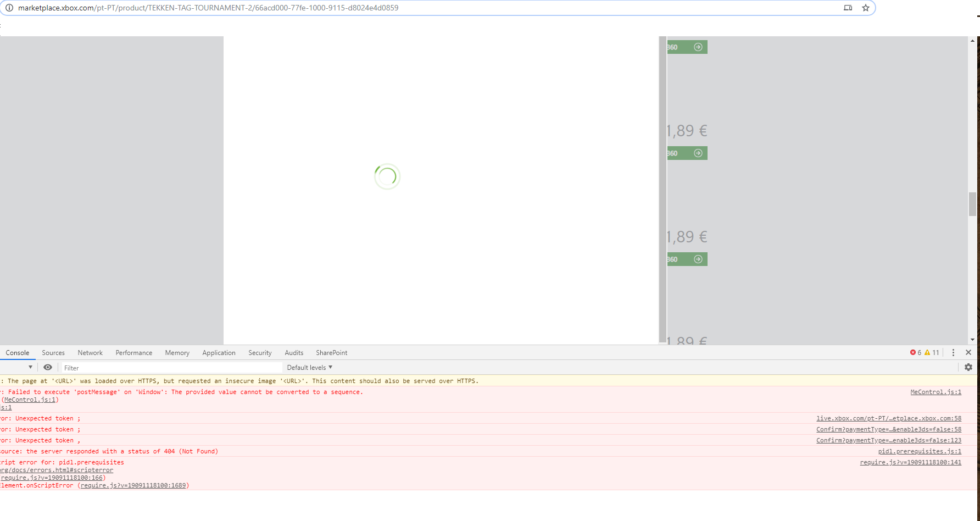Open the require.js?v=19091118100:166 stack link

click(52, 478)
